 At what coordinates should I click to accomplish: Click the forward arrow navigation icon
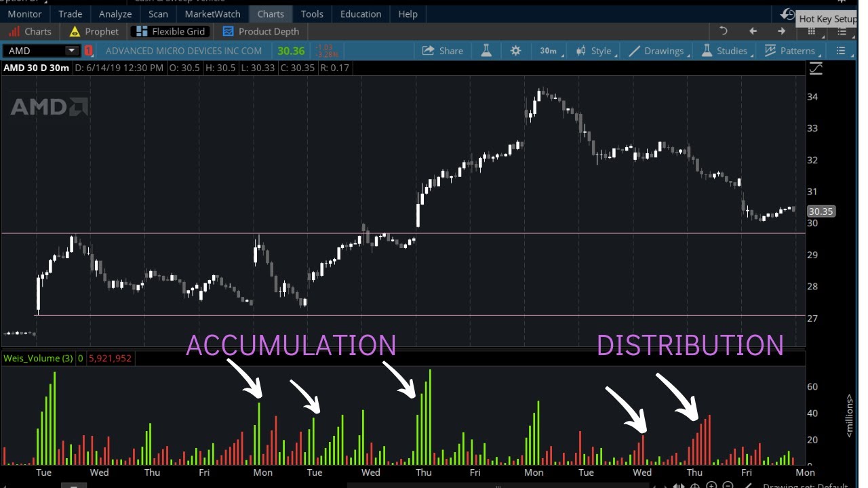pyautogui.click(x=782, y=31)
